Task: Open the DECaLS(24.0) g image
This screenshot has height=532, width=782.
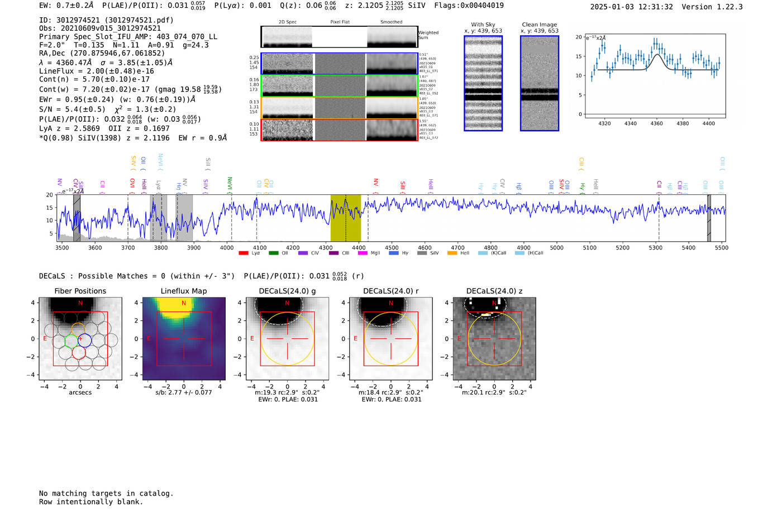Action: pos(287,339)
